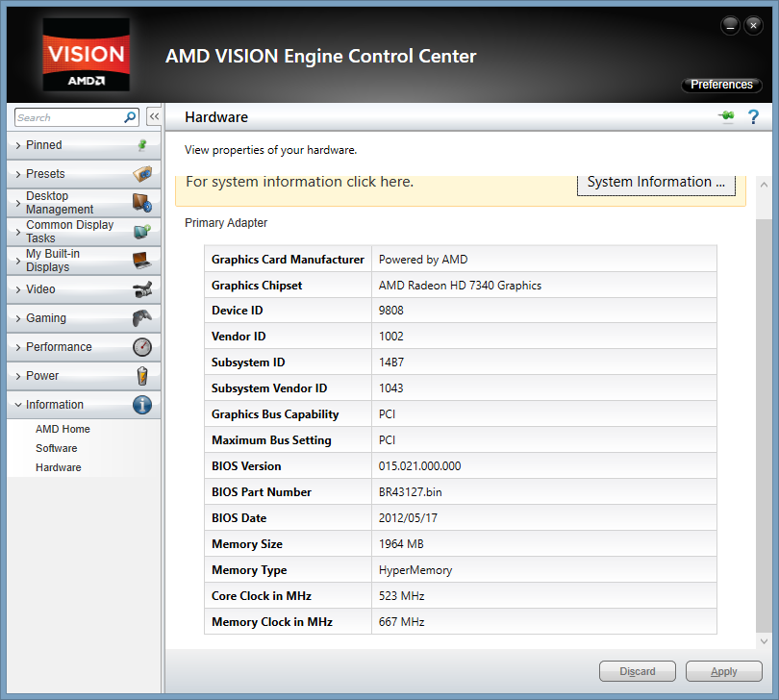Click the Desktop Management icon

point(142,203)
